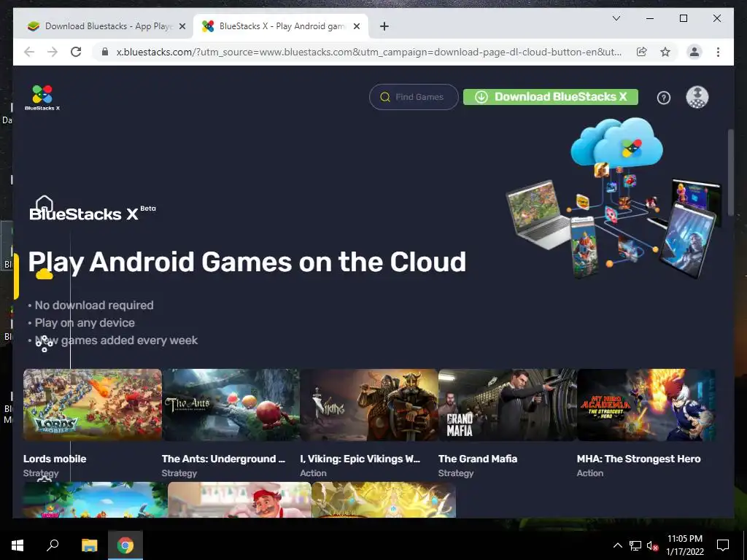Image resolution: width=747 pixels, height=560 pixels.
Task: Click the browser forward arrow
Action: (x=53, y=52)
